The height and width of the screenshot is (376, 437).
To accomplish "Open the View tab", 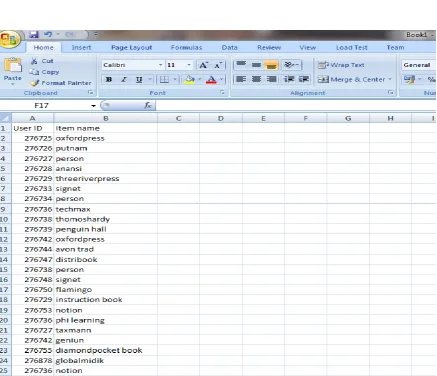I will [307, 47].
